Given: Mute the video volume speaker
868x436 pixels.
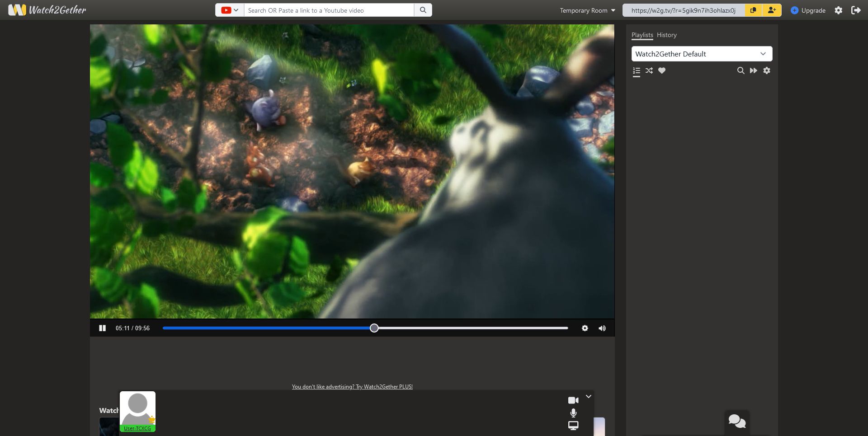Looking at the screenshot, I should (x=602, y=328).
